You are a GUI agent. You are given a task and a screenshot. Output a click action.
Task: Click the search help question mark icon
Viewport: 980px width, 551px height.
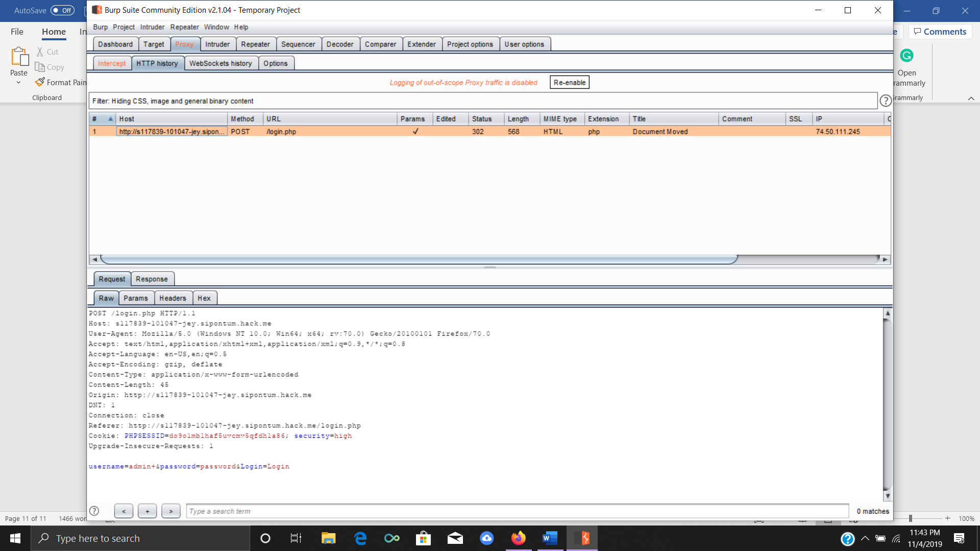(x=94, y=511)
